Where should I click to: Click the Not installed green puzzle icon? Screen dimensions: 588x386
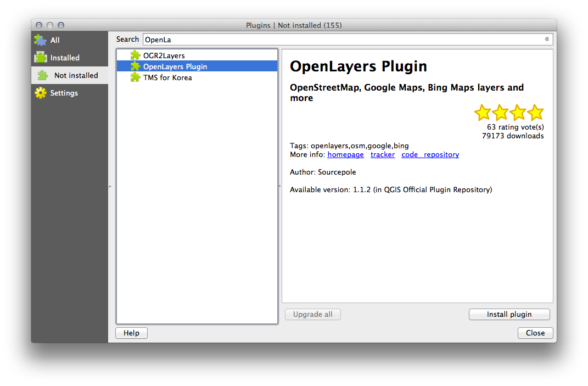43,75
